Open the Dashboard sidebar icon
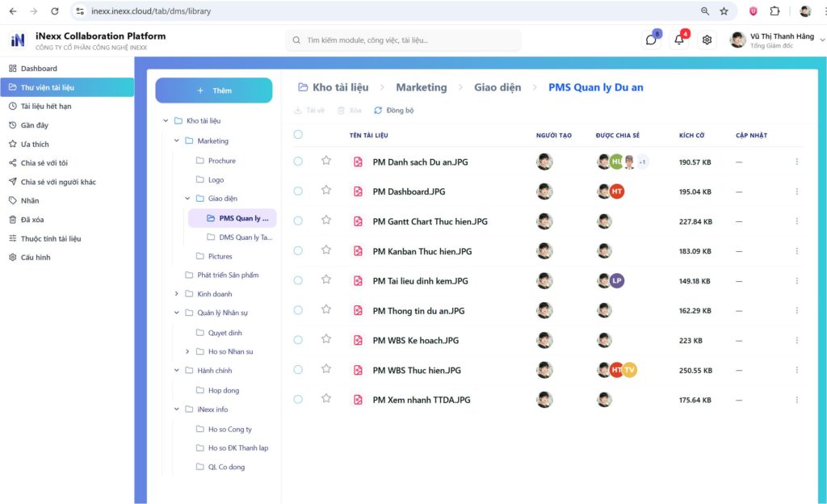 (11, 68)
